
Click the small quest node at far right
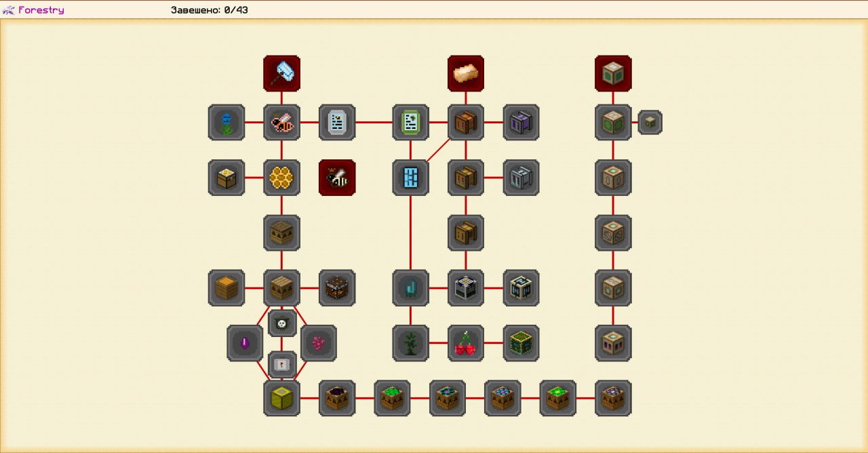point(650,123)
